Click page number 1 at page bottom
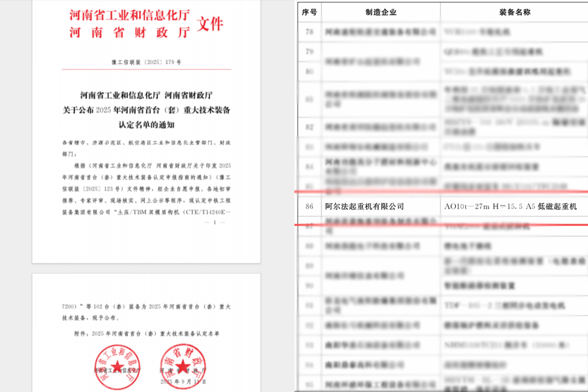 coord(214,222)
